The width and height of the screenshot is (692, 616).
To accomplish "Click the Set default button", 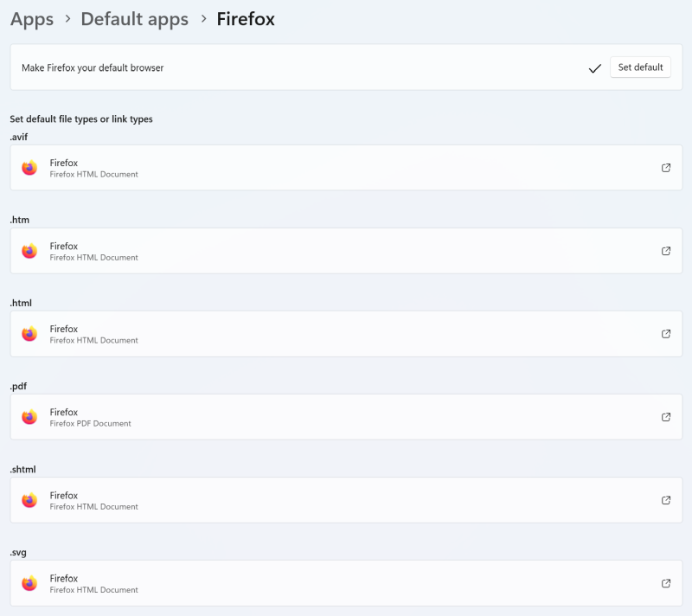I will (640, 67).
